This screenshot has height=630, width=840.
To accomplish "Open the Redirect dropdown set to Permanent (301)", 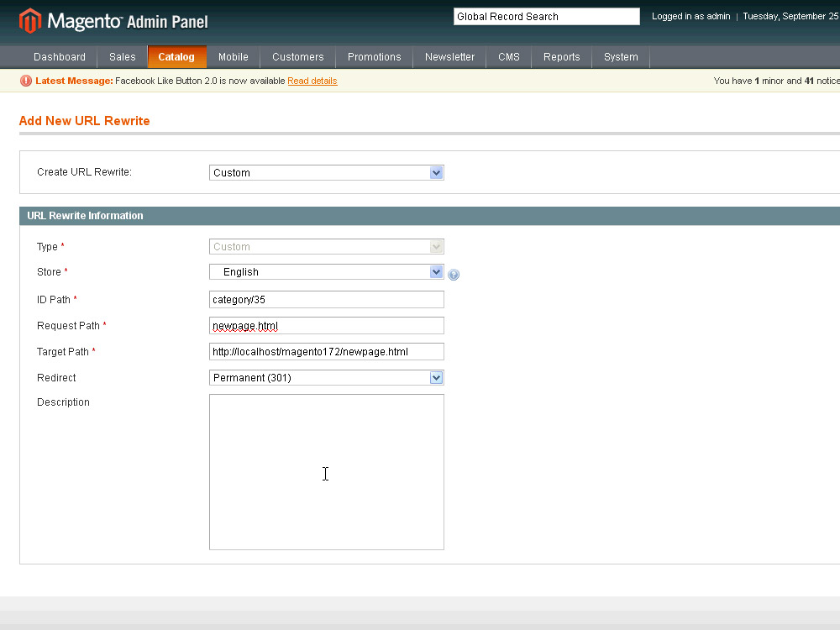I will [326, 378].
